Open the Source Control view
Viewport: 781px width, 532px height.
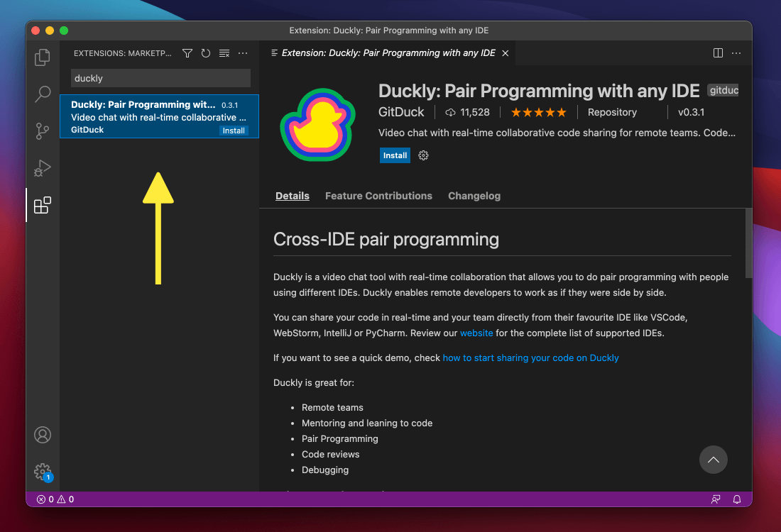point(43,131)
